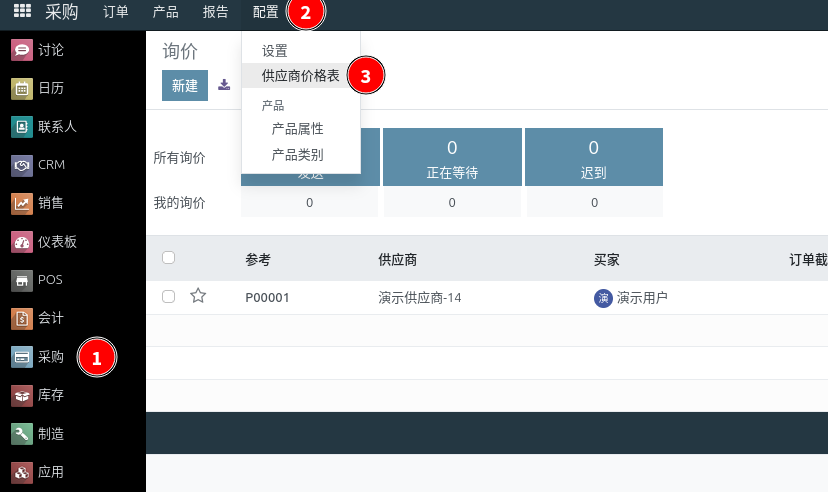
Task: Open the CRM app icon
Action: point(22,165)
